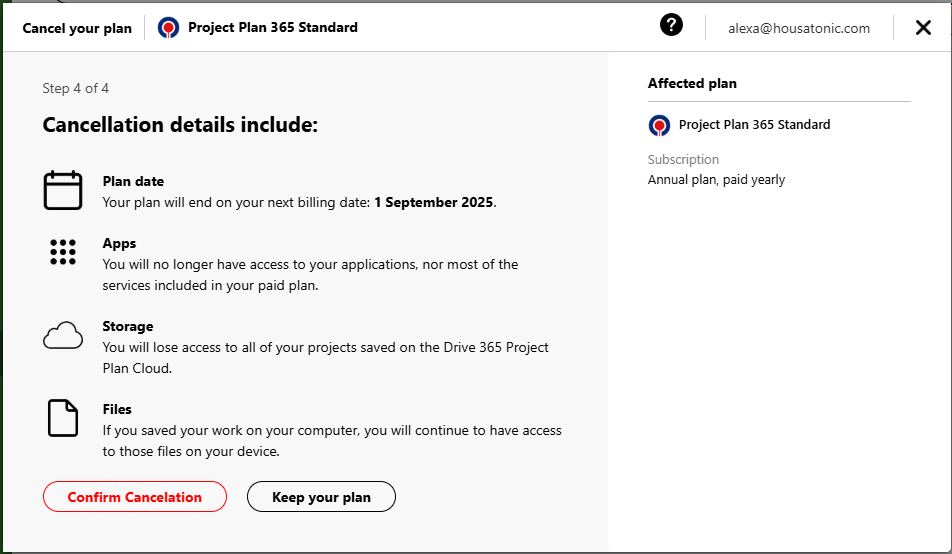Click the Cancel your plan header title
Screen dimensions: 952x554
coord(77,28)
